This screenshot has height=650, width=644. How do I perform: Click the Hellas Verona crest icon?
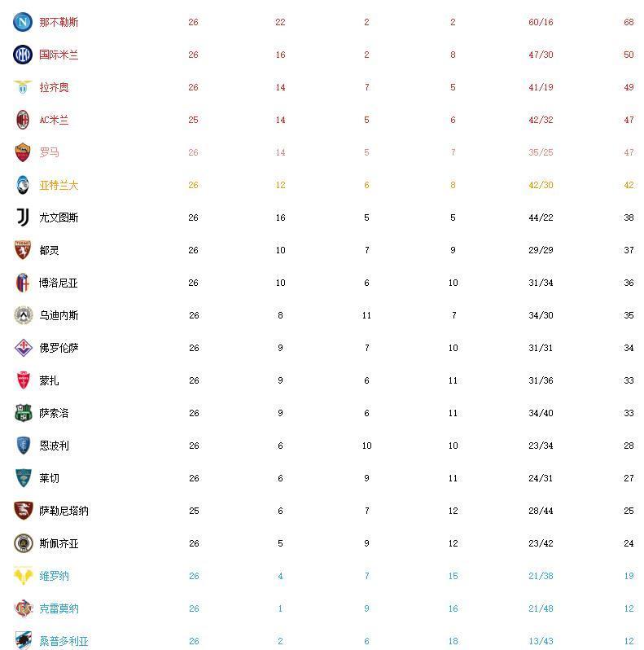22,576
